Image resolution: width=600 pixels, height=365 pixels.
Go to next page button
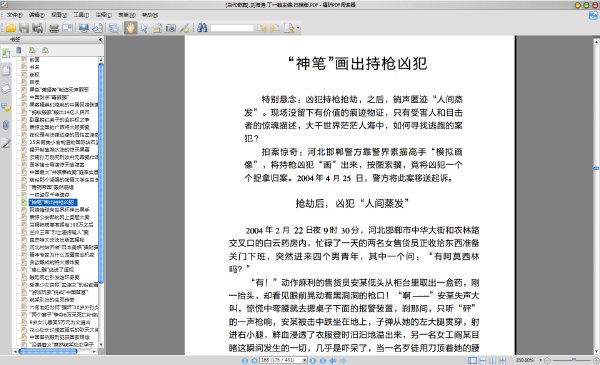coord(313,360)
